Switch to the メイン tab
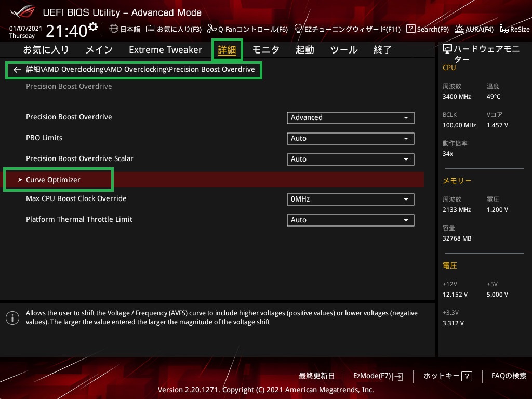The width and height of the screenshot is (532, 399). click(x=99, y=50)
